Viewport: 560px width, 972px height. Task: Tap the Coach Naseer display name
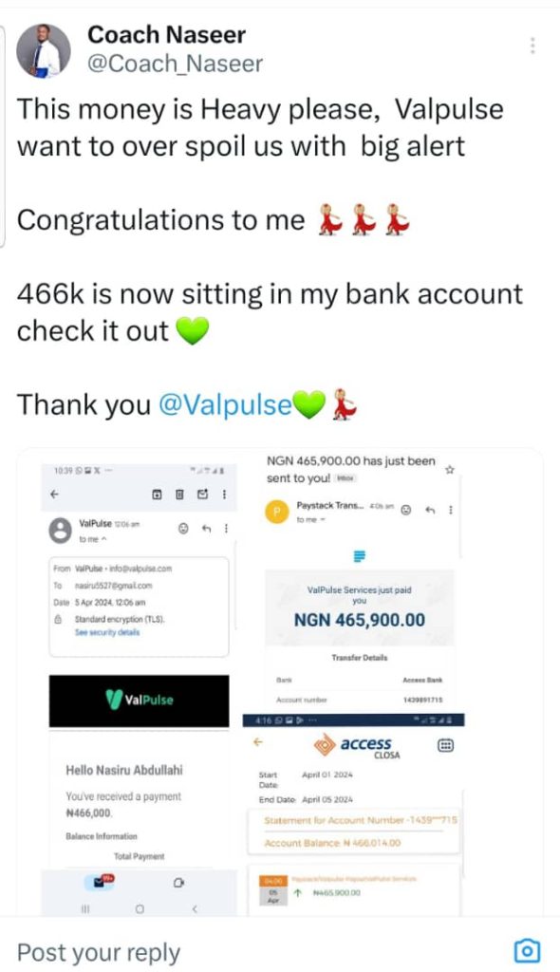[166, 35]
